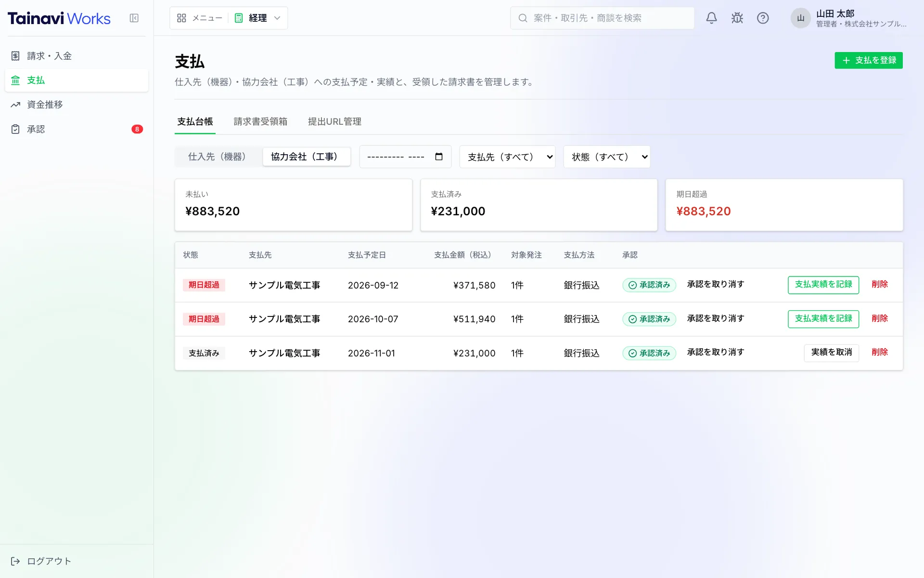Viewport: 924px width, 578px height.
Task: Record payment for 2026-10-07 row
Action: (x=823, y=319)
